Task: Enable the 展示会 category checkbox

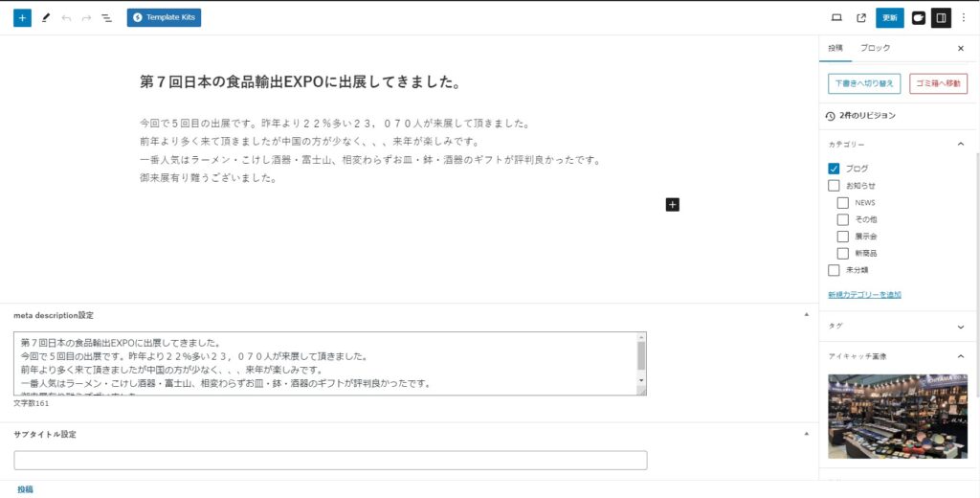Action: click(x=843, y=237)
